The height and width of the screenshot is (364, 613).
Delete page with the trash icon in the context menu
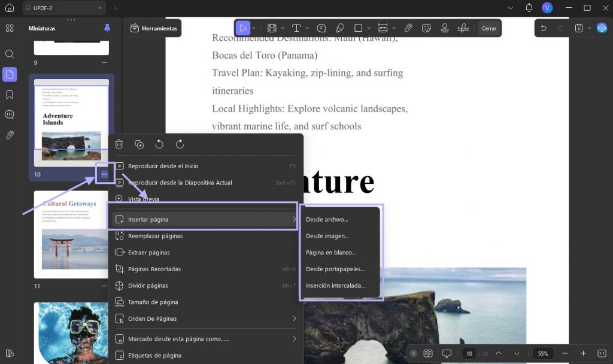point(119,144)
